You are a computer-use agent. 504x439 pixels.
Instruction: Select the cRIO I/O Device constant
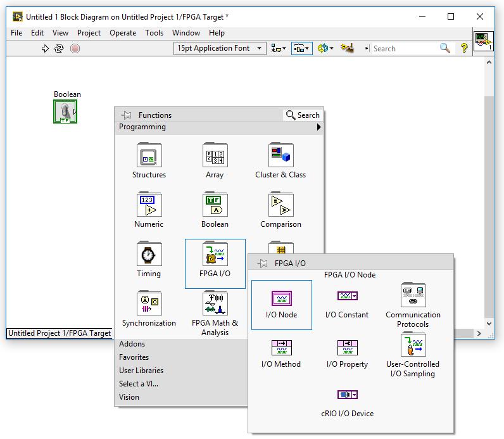347,395
